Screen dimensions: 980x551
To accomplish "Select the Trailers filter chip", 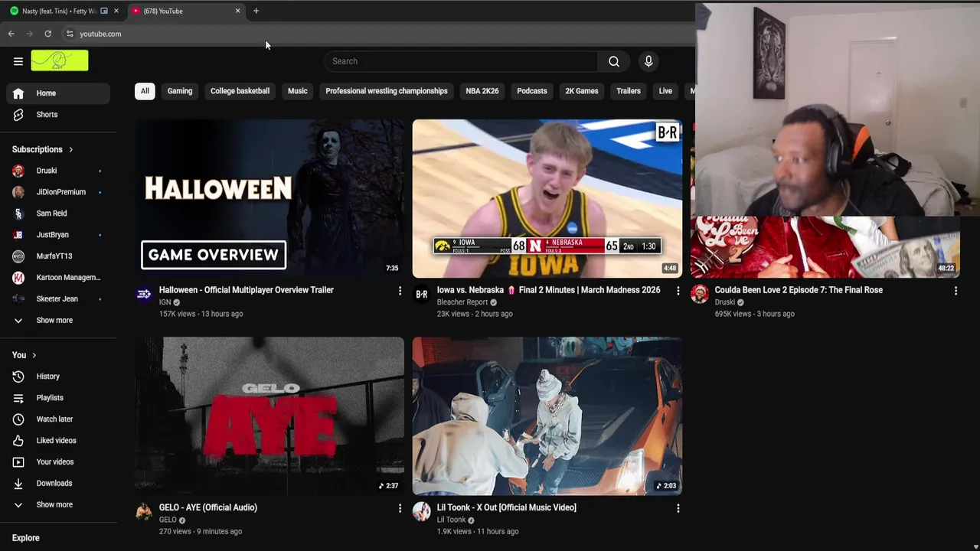I will pos(629,91).
